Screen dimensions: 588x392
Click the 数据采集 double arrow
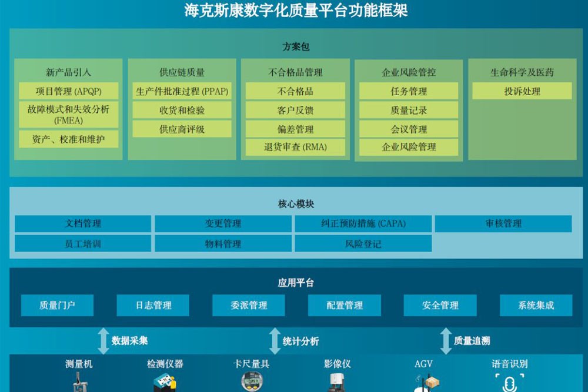pos(103,341)
